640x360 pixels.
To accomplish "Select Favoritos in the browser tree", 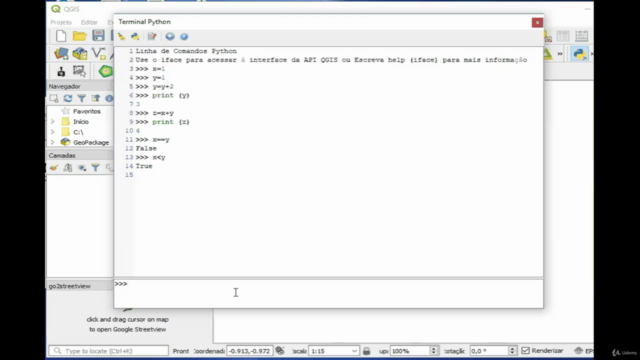I will 87,111.
